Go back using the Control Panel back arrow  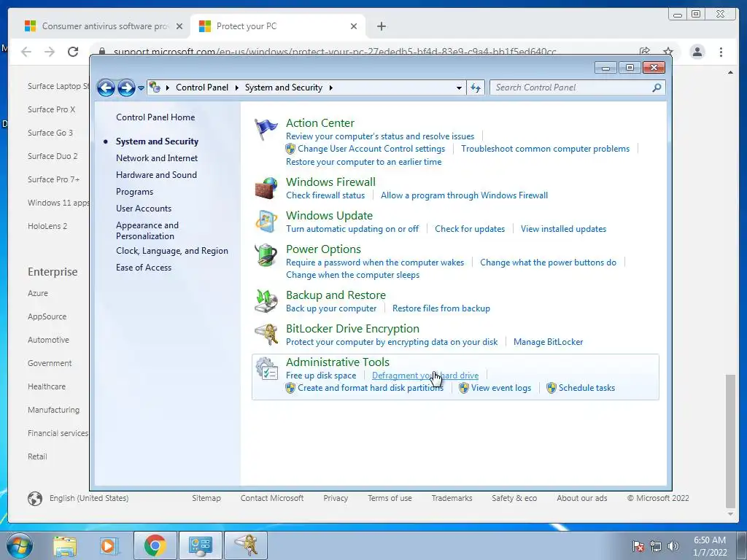pos(106,87)
